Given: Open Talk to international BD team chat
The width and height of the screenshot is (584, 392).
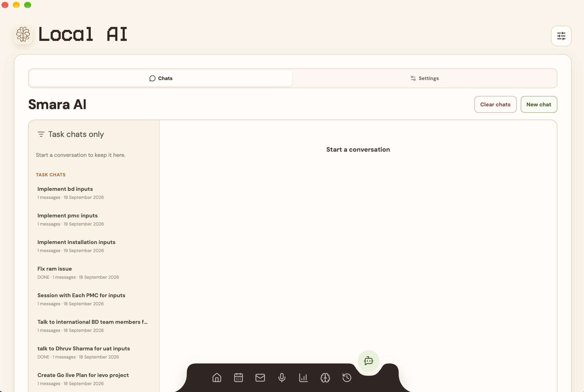Looking at the screenshot, I should click(94, 326).
